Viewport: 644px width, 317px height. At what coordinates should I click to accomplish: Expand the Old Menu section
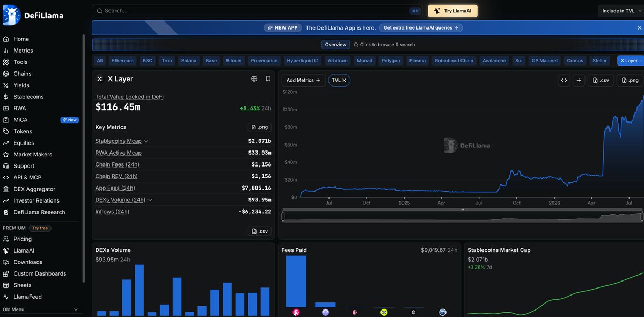[x=41, y=309]
